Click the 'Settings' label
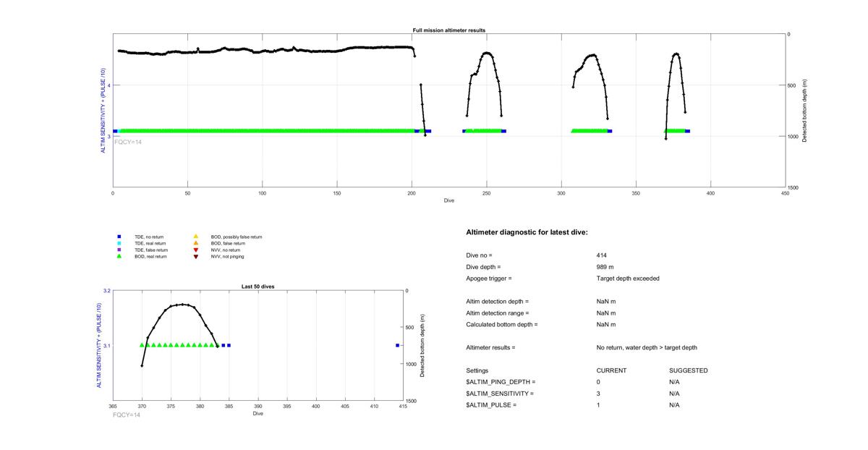 [x=477, y=370]
